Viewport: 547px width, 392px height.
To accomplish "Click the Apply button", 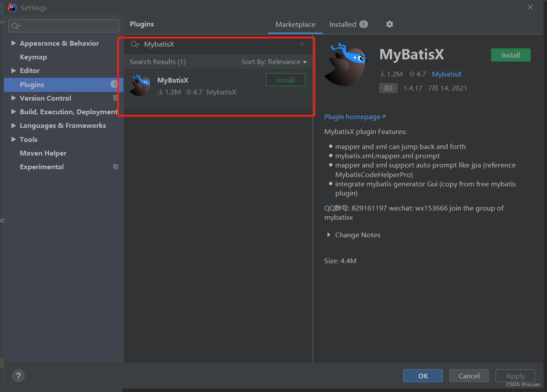I will coord(515,376).
